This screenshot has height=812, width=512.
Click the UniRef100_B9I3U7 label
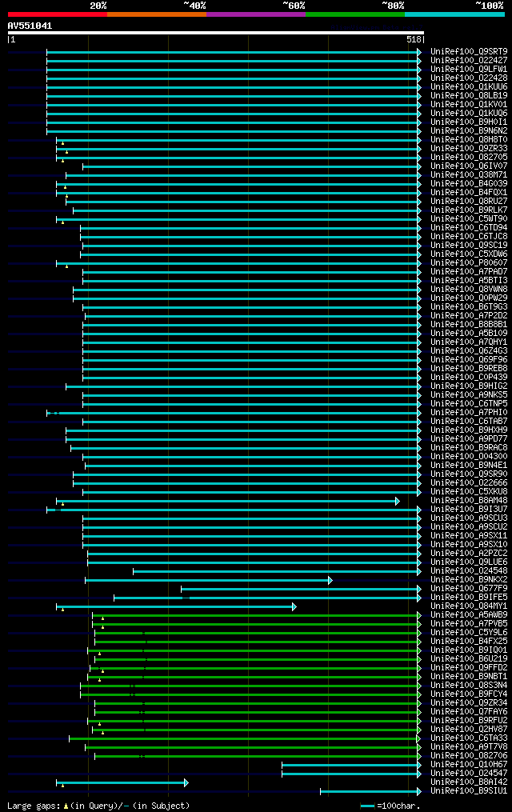[x=469, y=510]
